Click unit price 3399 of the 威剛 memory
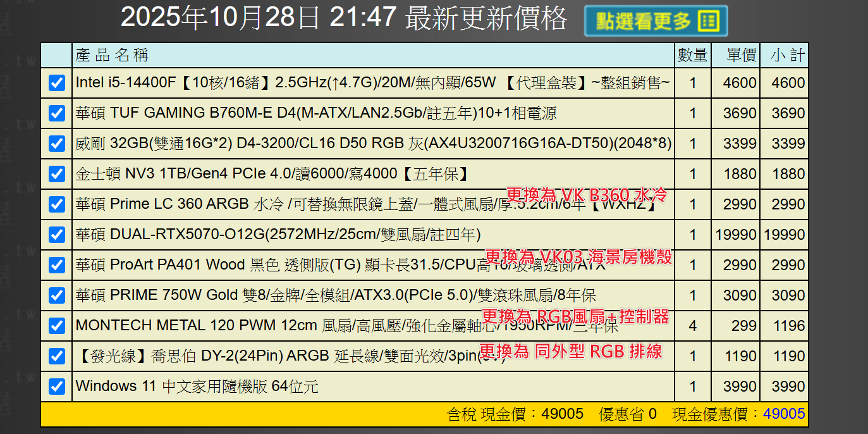 click(x=740, y=144)
